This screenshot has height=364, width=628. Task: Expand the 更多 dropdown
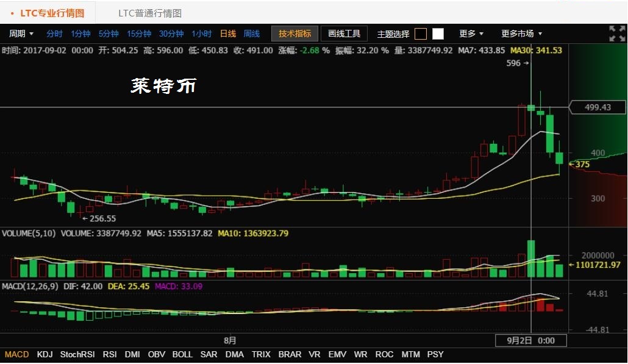click(471, 34)
